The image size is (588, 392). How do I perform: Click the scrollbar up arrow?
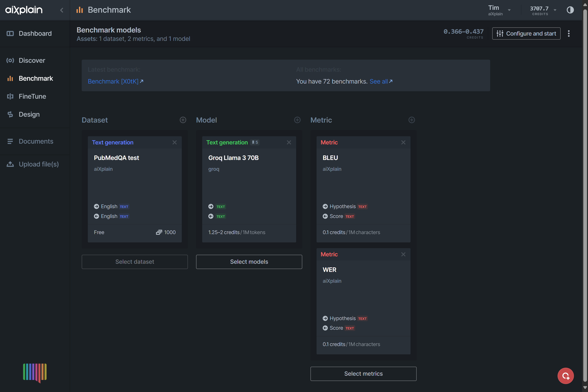coord(585,4)
